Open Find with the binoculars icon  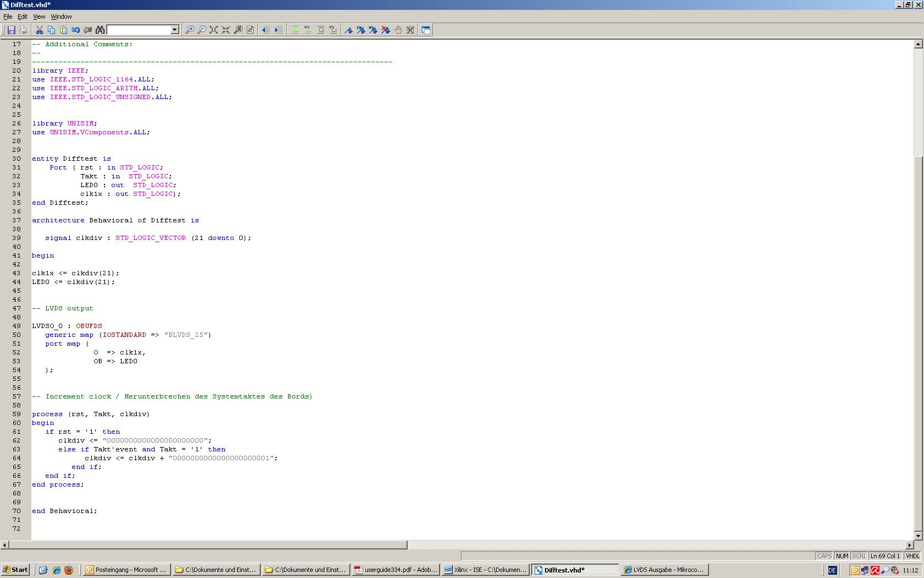pyautogui.click(x=100, y=30)
